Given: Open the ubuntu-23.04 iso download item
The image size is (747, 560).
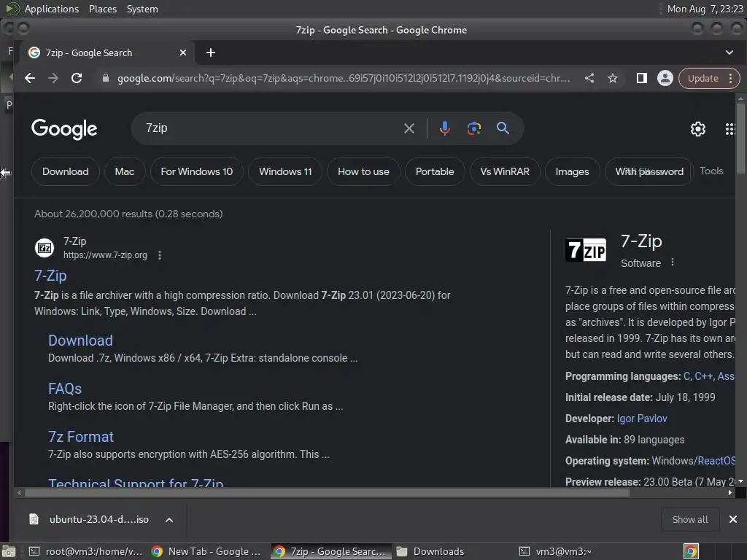Looking at the screenshot, I should click(x=90, y=519).
